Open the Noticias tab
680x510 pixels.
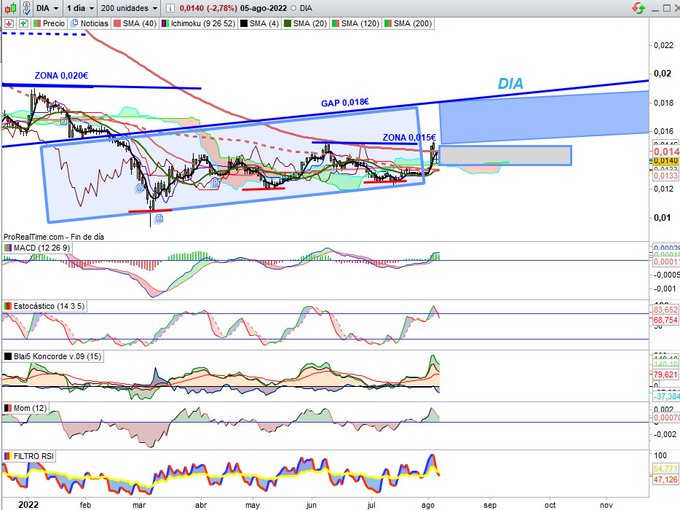93,22
